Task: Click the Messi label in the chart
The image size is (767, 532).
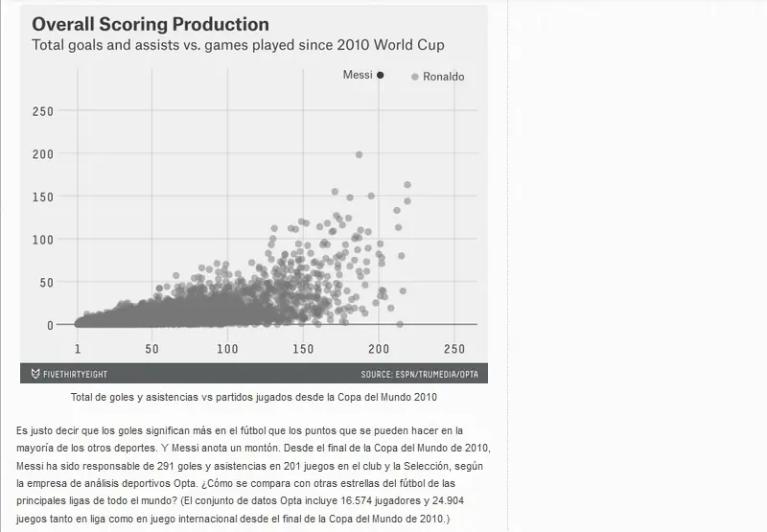Action: (x=358, y=75)
